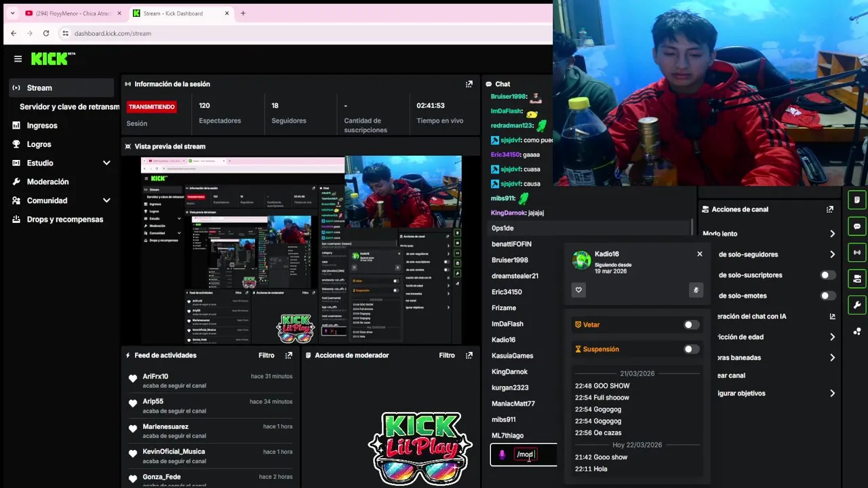
Task: Click the heart button on Kadio16's card
Action: click(578, 290)
